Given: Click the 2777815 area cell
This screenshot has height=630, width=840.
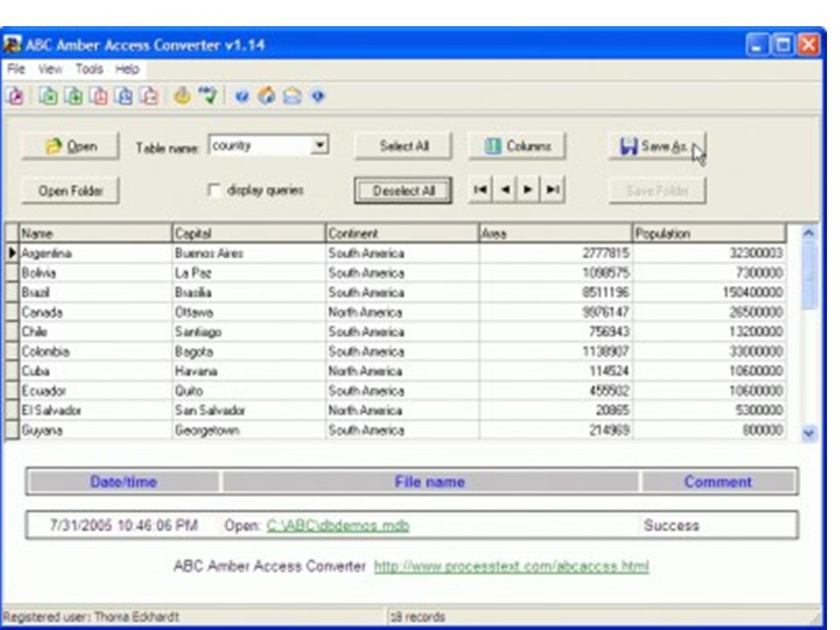Looking at the screenshot, I should click(556, 253).
